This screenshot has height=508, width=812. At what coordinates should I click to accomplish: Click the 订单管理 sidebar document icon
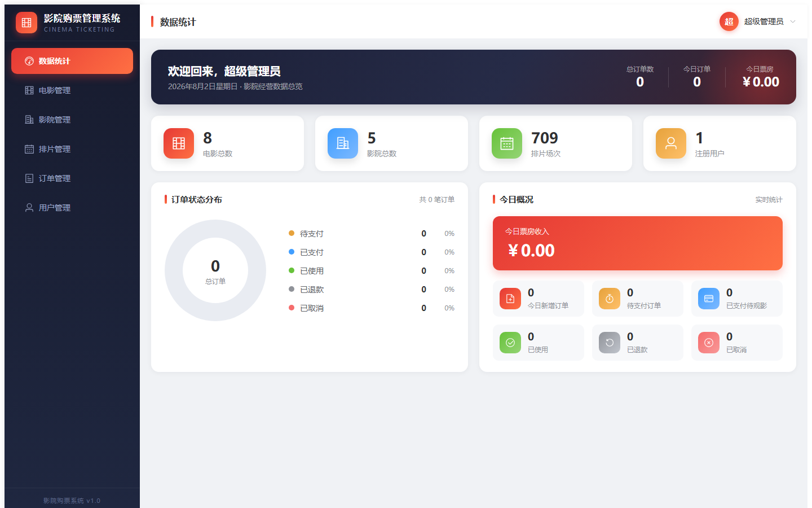[29, 178]
